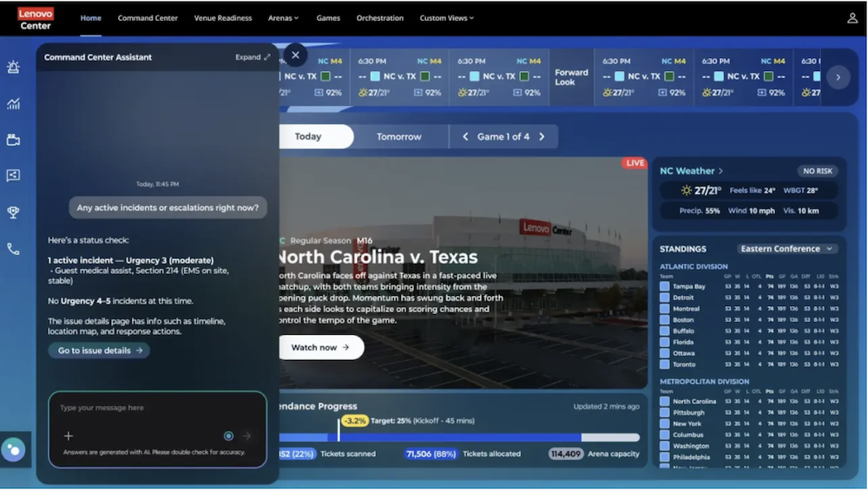Click the voice input circle icon

[228, 436]
